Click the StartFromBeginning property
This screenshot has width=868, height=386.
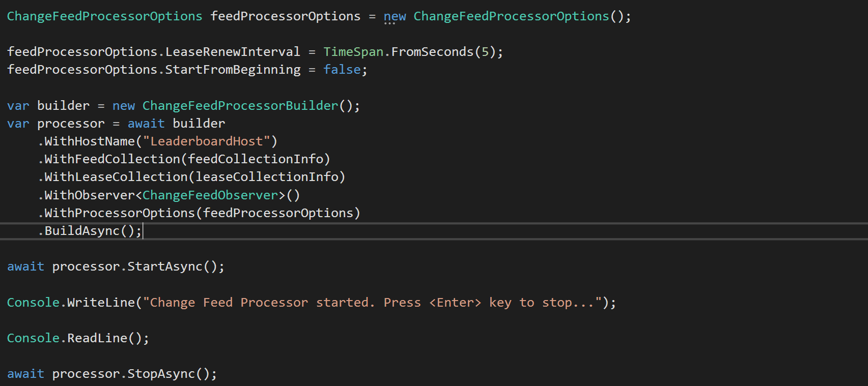pos(233,70)
